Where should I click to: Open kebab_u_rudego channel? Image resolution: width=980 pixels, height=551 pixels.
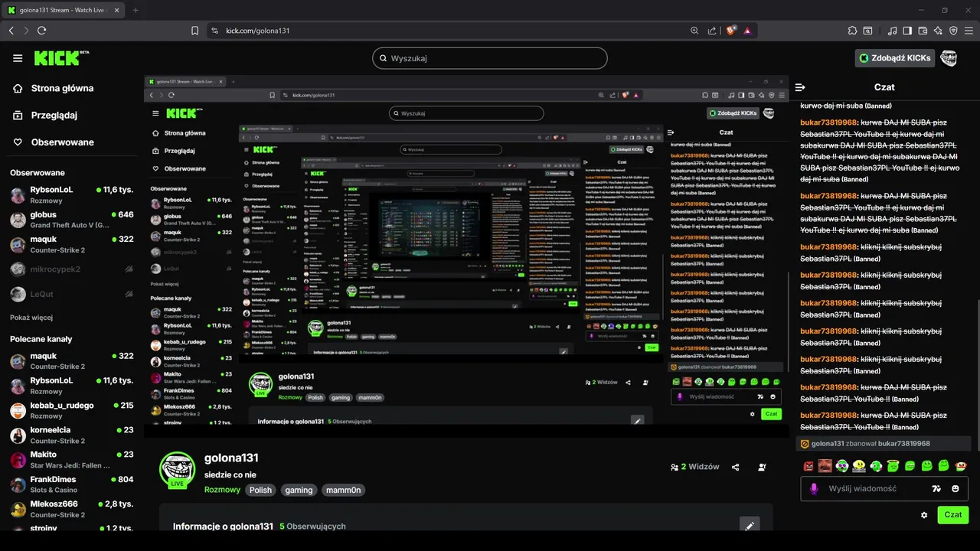(x=72, y=410)
